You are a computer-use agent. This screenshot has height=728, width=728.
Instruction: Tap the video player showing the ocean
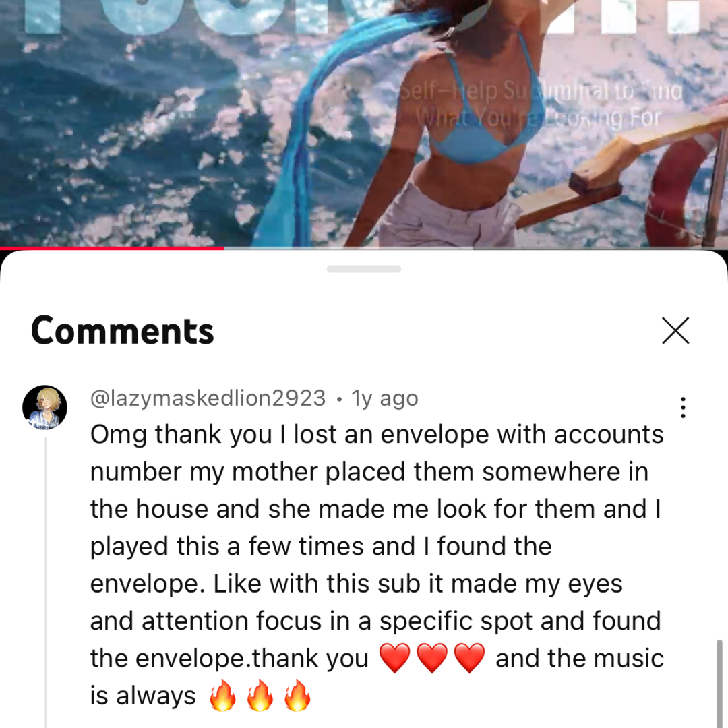pyautogui.click(x=364, y=123)
